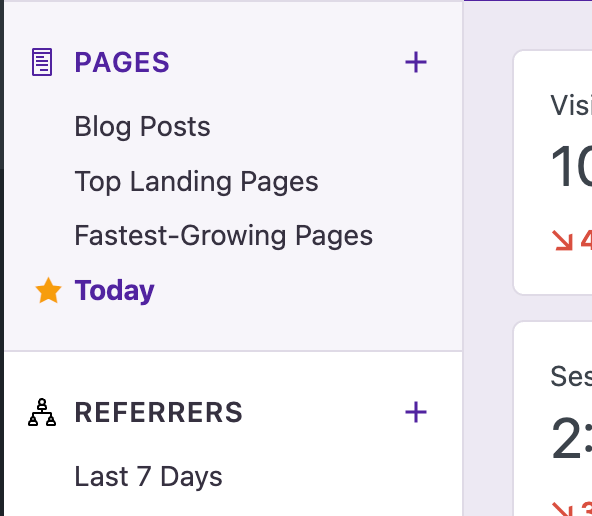This screenshot has width=592, height=516.
Task: Click the orange star beside Today
Action: pyautogui.click(x=48, y=290)
